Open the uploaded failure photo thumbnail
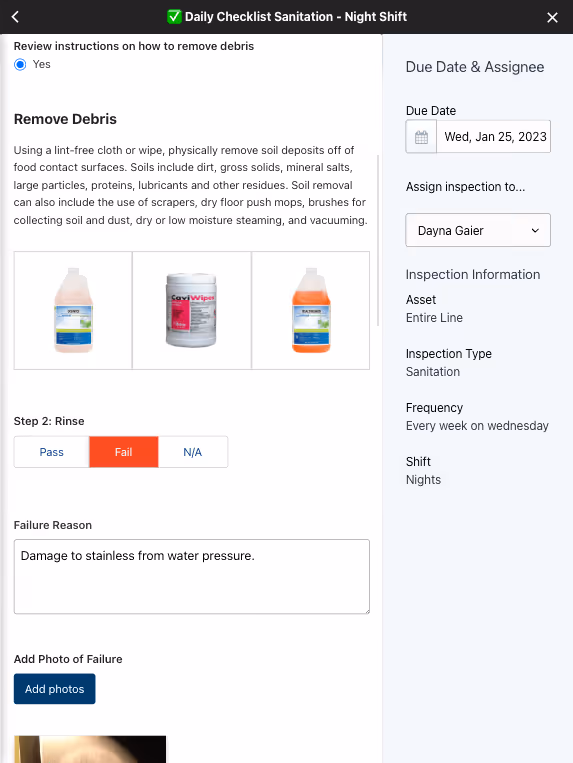The height and width of the screenshot is (763, 573). (x=90, y=749)
